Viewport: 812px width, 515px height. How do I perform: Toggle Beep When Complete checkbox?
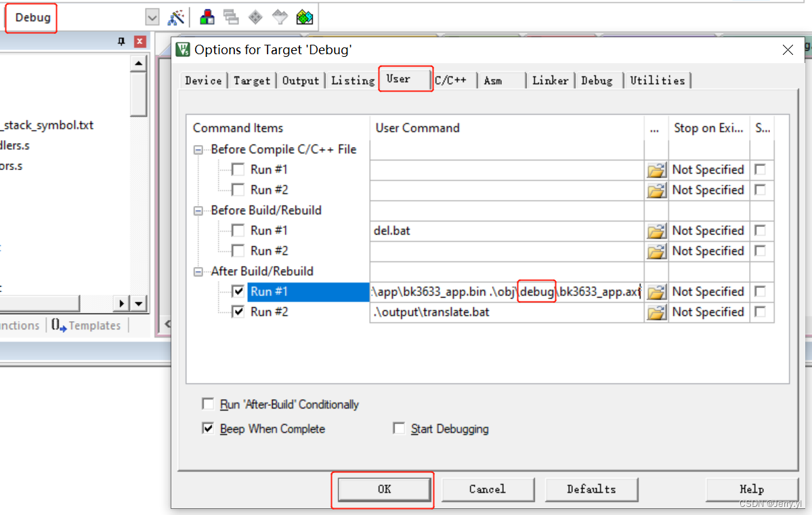[208, 428]
